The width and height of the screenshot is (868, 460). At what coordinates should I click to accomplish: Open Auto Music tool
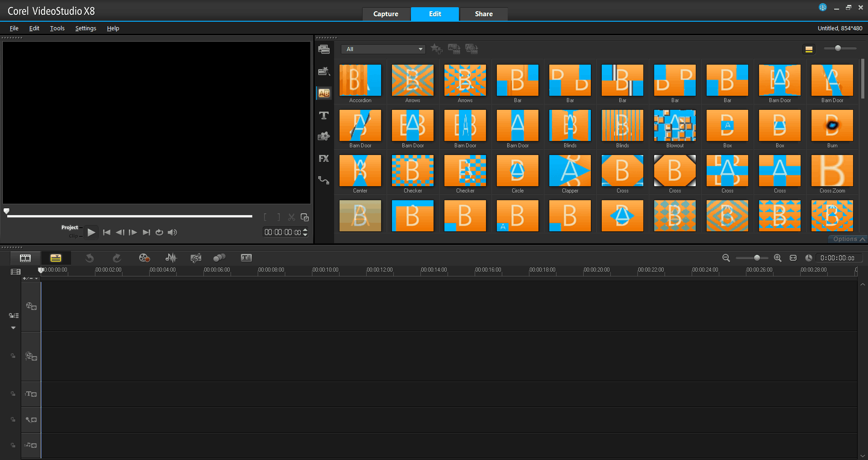196,258
